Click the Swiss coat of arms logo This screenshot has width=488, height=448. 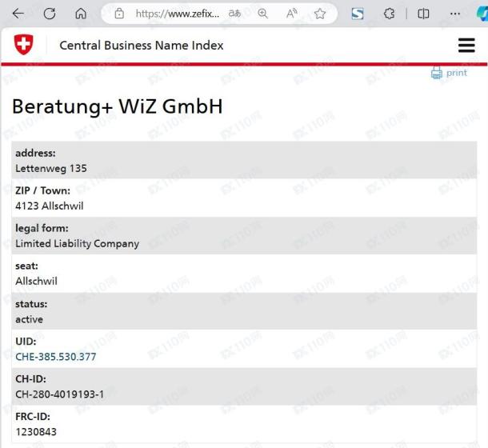tap(24, 45)
